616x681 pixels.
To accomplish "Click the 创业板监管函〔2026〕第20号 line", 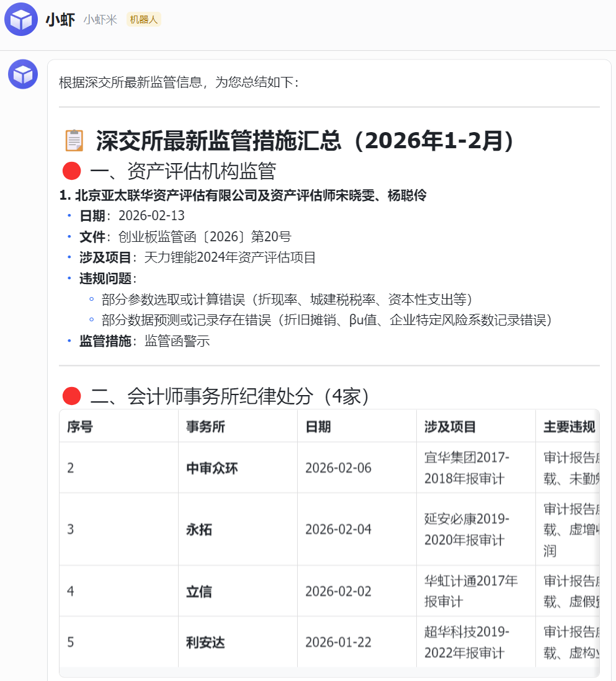I will click(x=185, y=237).
